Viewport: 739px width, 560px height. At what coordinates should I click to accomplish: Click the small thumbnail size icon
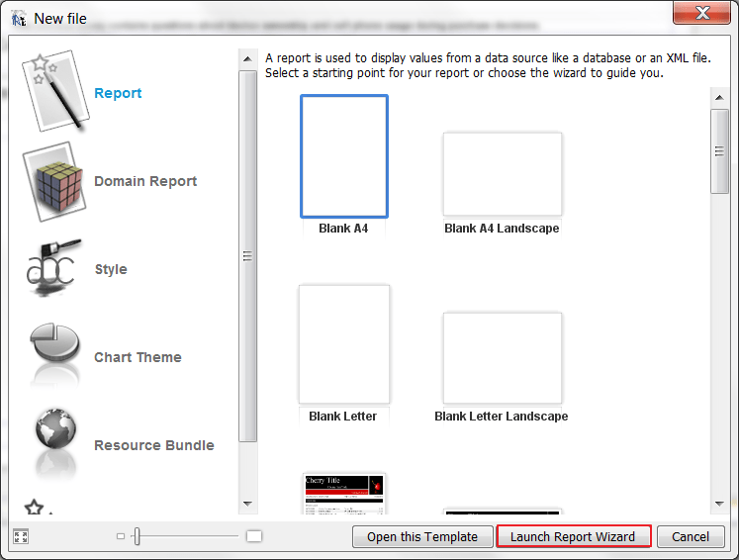tap(121, 536)
